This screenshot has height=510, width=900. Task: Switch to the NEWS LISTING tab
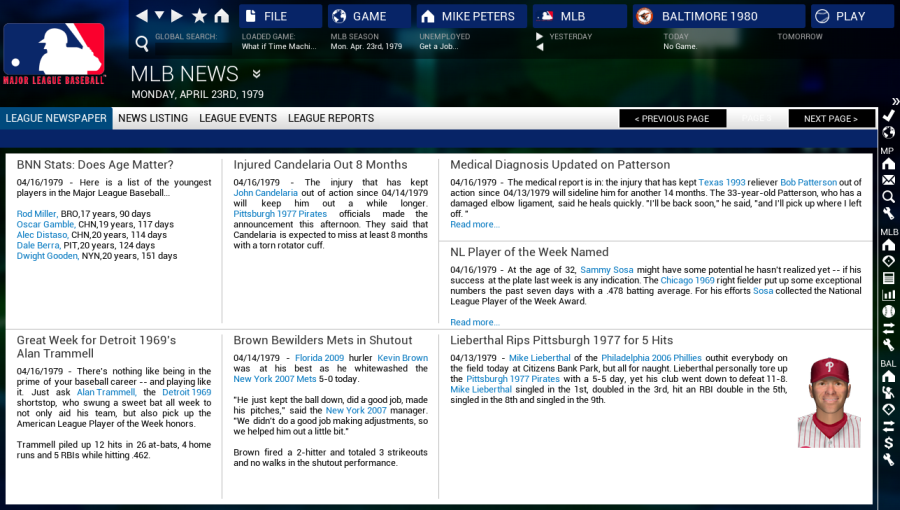click(x=153, y=118)
